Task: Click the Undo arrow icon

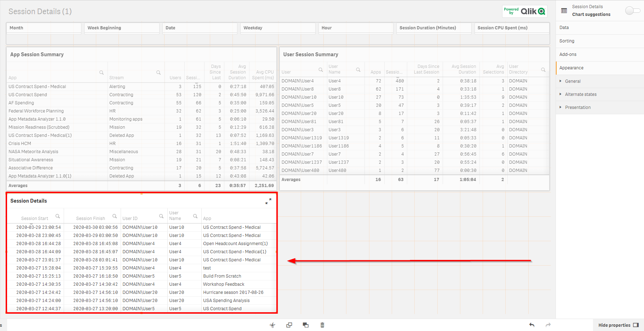Action: (532, 325)
